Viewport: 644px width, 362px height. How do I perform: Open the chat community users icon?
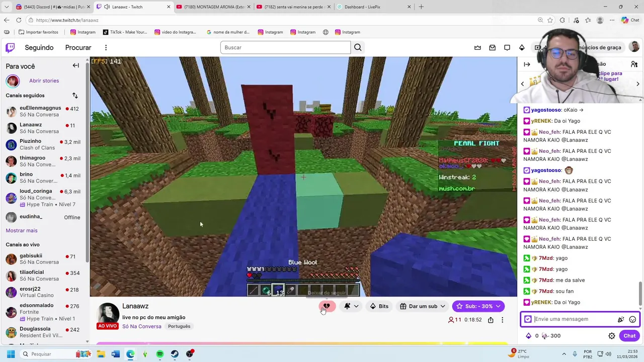[634, 64]
